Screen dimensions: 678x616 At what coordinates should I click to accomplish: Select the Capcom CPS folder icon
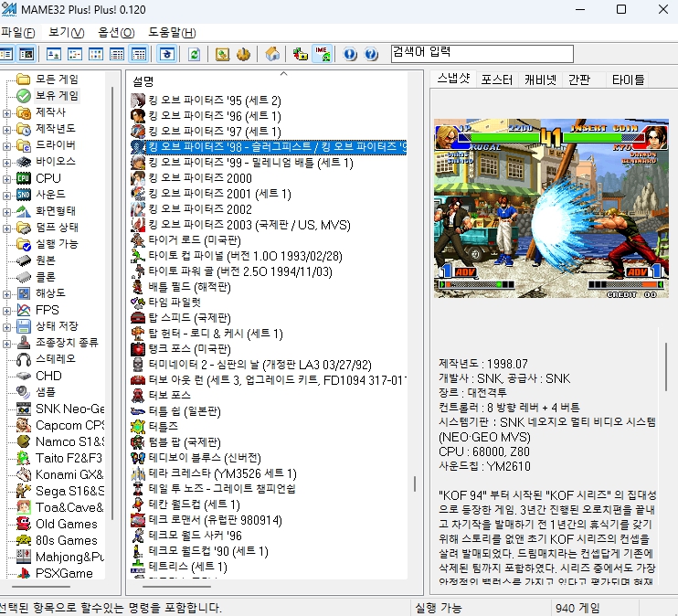24,425
